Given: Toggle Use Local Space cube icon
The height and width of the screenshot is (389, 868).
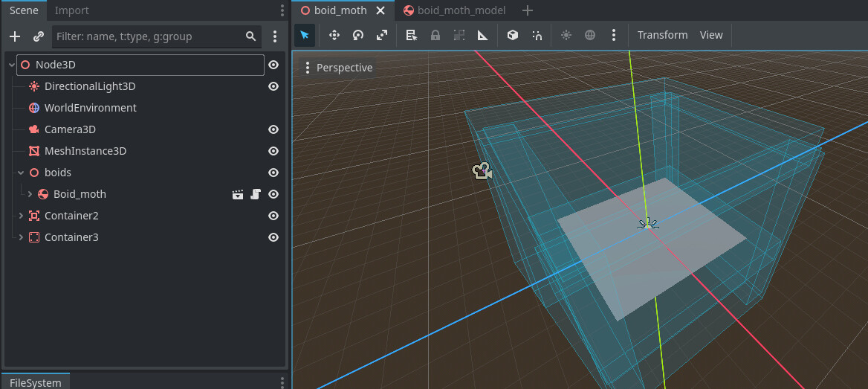Looking at the screenshot, I should pyautogui.click(x=512, y=35).
